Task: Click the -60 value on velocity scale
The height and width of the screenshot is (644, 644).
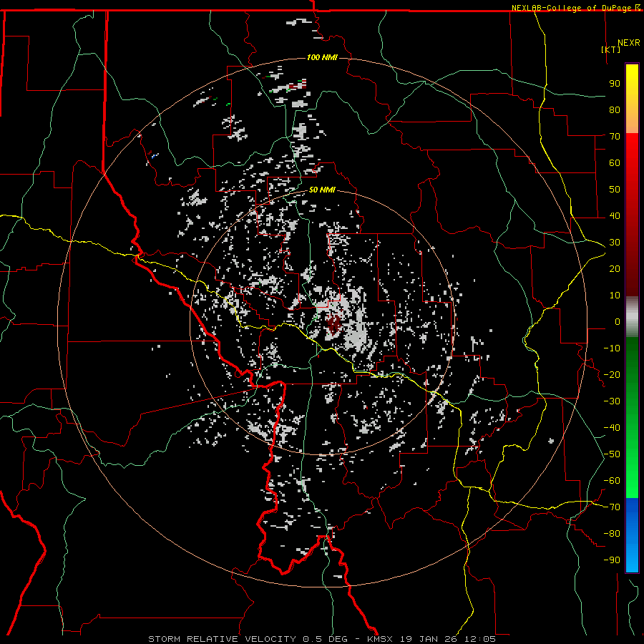Action: (612, 481)
